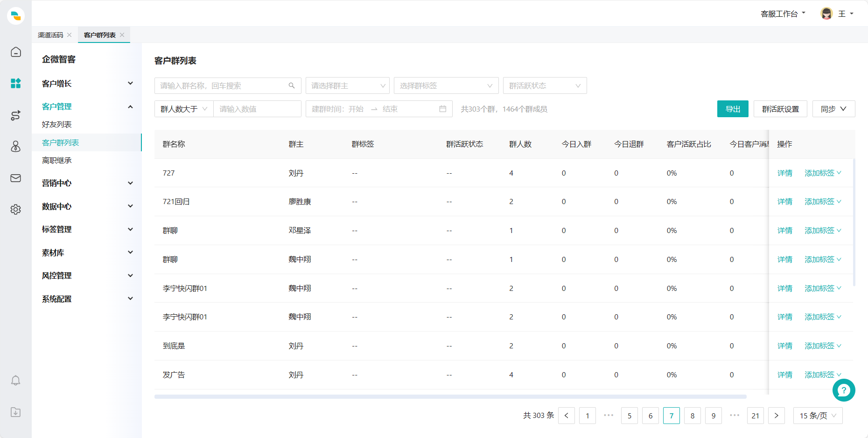Open 客户群列表 in sidebar
Viewport: 868px width, 438px height.
(x=61, y=142)
